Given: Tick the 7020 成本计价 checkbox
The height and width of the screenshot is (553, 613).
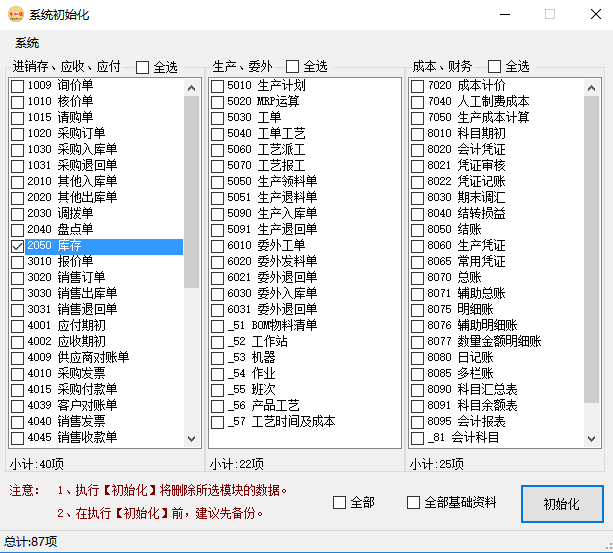Looking at the screenshot, I should 418,86.
